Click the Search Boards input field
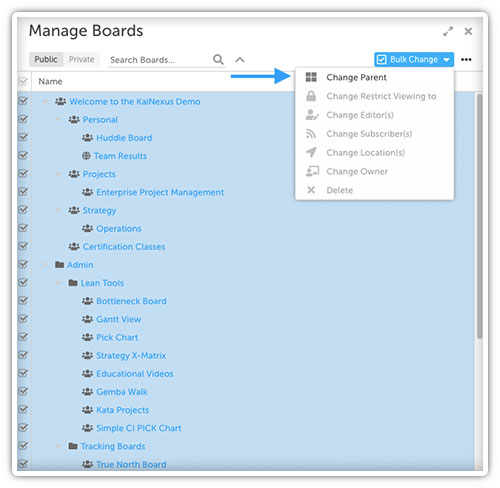This screenshot has width=500, height=488. pyautogui.click(x=160, y=60)
